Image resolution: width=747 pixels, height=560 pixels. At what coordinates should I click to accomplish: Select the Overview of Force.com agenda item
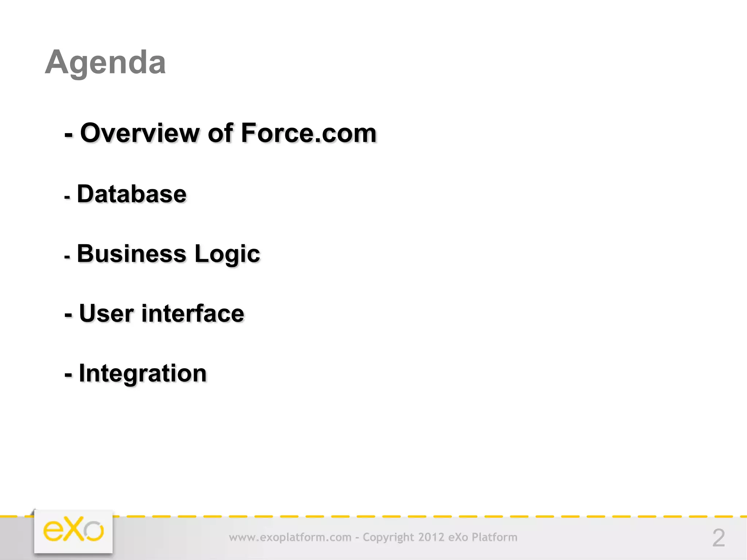click(x=220, y=133)
